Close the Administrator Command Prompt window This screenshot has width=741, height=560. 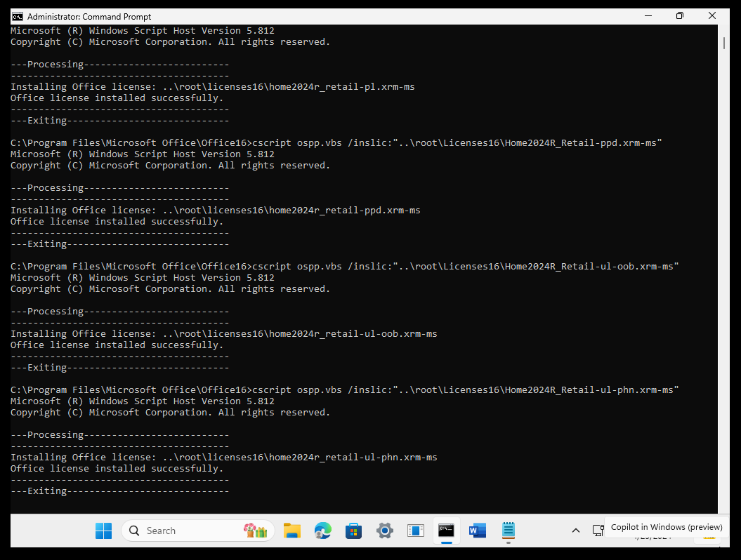point(712,16)
